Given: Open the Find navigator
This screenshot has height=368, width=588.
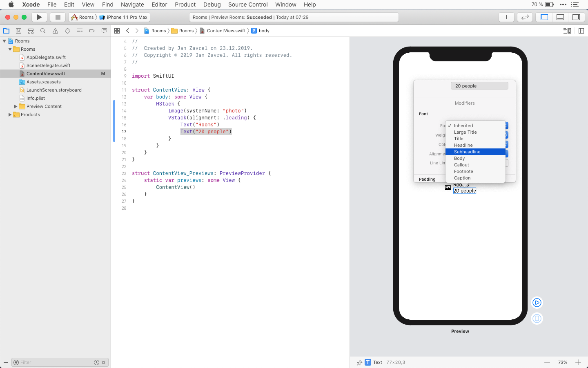Looking at the screenshot, I should coord(43,30).
